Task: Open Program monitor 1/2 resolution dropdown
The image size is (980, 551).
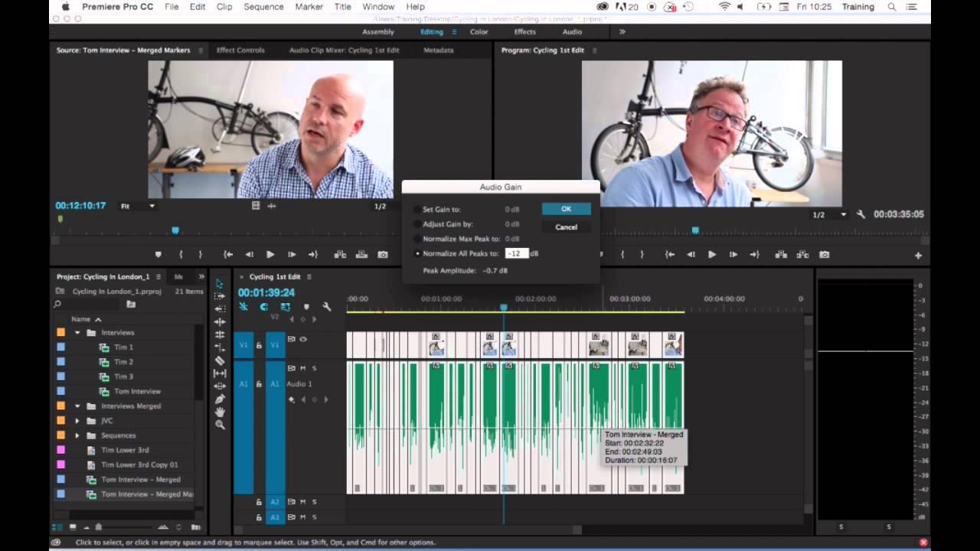Action: pos(830,215)
